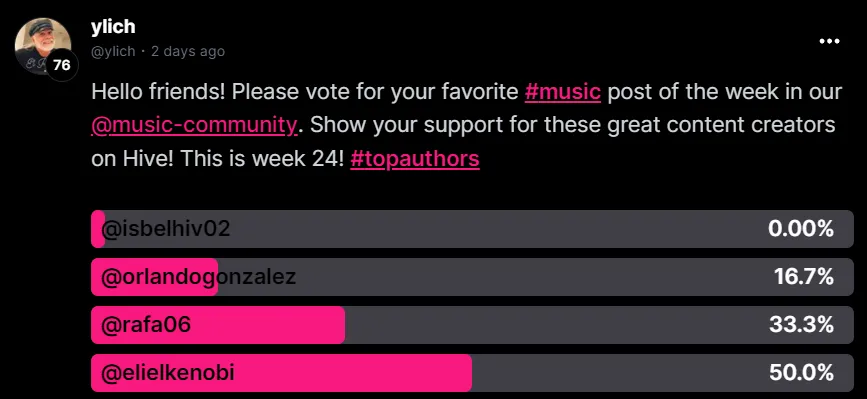
Task: Click the post text starting 'Hello friends!'
Action: tap(467, 125)
